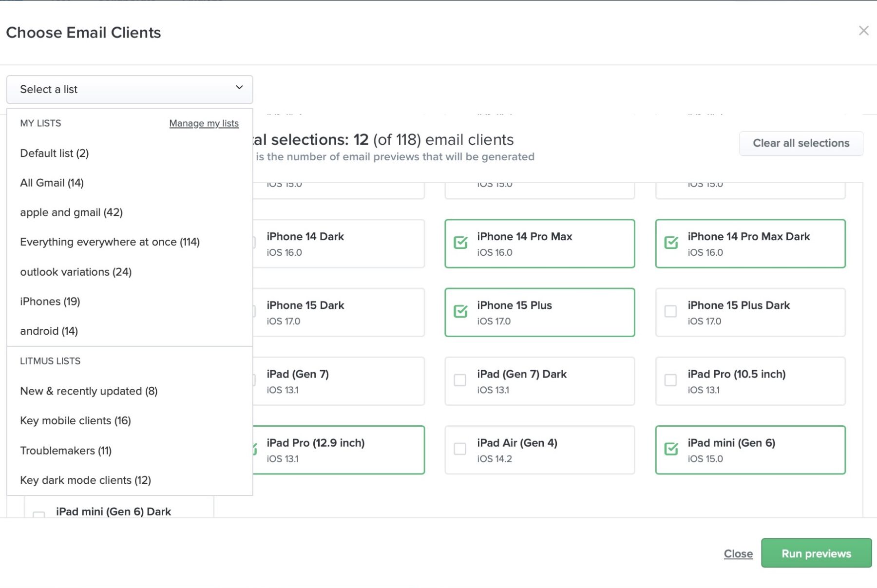Check iPad Pro (10.5 inch)

(670, 379)
